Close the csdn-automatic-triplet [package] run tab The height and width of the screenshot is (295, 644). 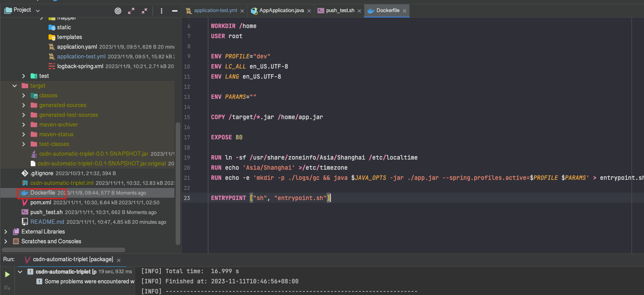[x=119, y=260]
